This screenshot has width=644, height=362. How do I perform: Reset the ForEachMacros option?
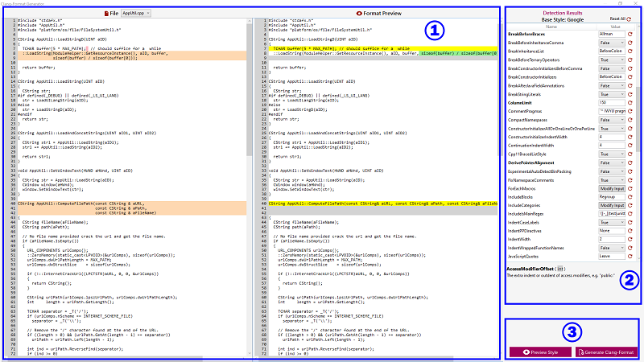tap(630, 188)
